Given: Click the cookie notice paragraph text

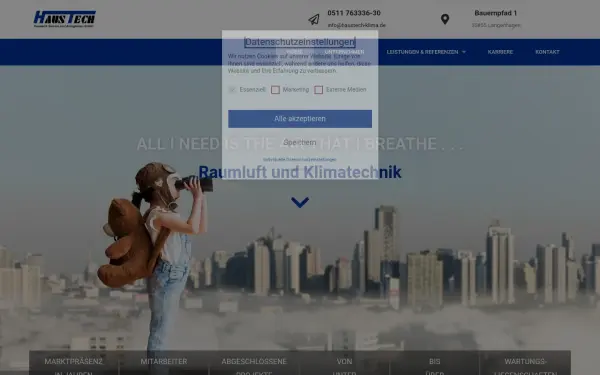Looking at the screenshot, I should [x=300, y=64].
